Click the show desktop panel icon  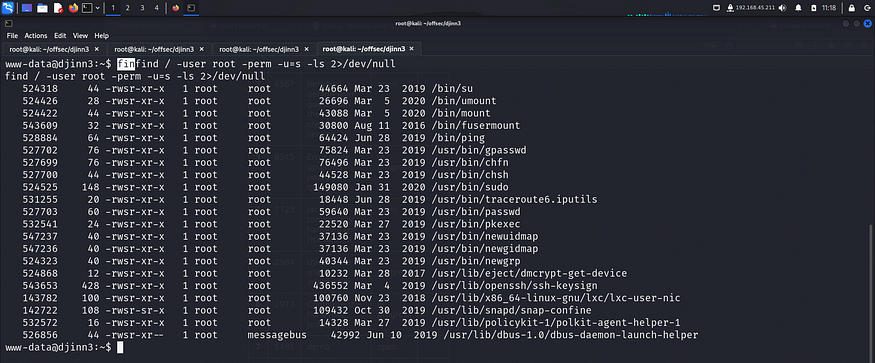27,8
